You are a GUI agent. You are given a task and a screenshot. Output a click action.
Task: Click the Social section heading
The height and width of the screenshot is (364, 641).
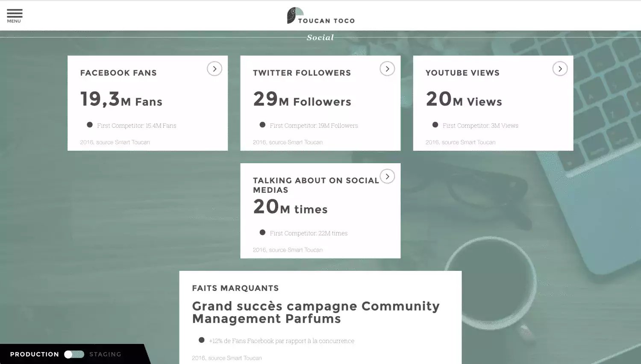click(x=320, y=38)
